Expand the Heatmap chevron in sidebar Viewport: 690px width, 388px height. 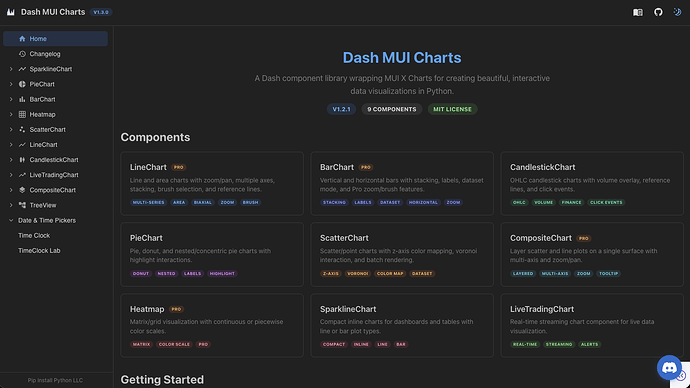tap(11, 114)
